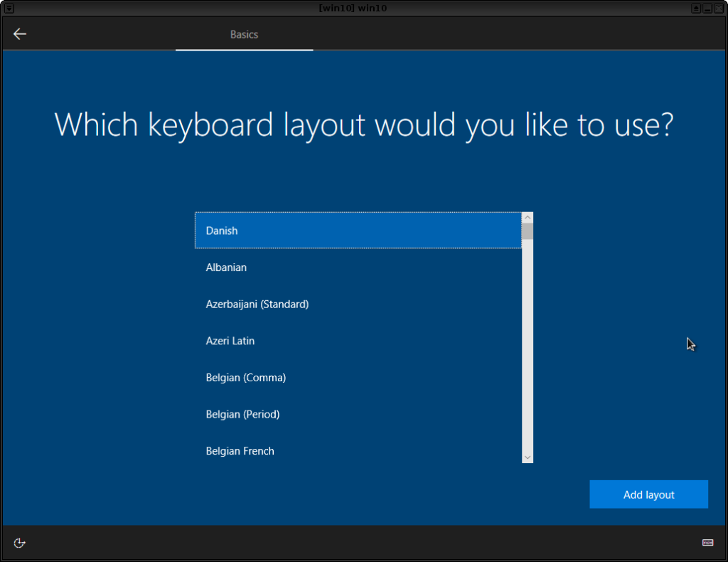This screenshot has width=728, height=562.
Task: Go back with the left arrow icon
Action: [19, 34]
